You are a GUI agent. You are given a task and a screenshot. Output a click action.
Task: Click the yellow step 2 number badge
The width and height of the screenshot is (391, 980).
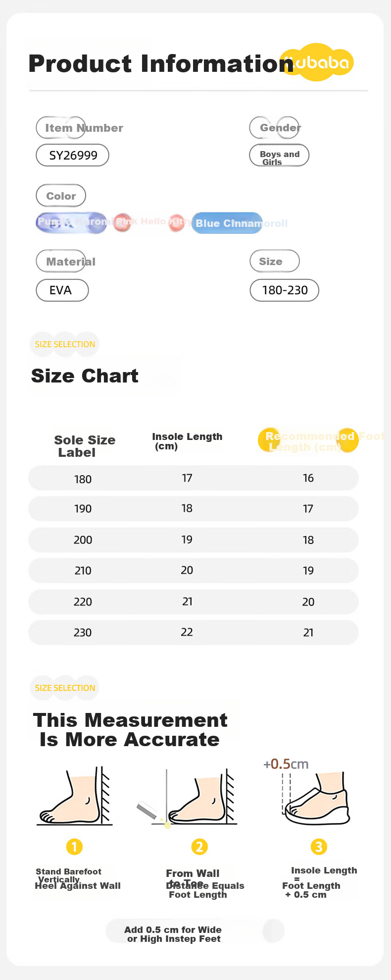[199, 847]
